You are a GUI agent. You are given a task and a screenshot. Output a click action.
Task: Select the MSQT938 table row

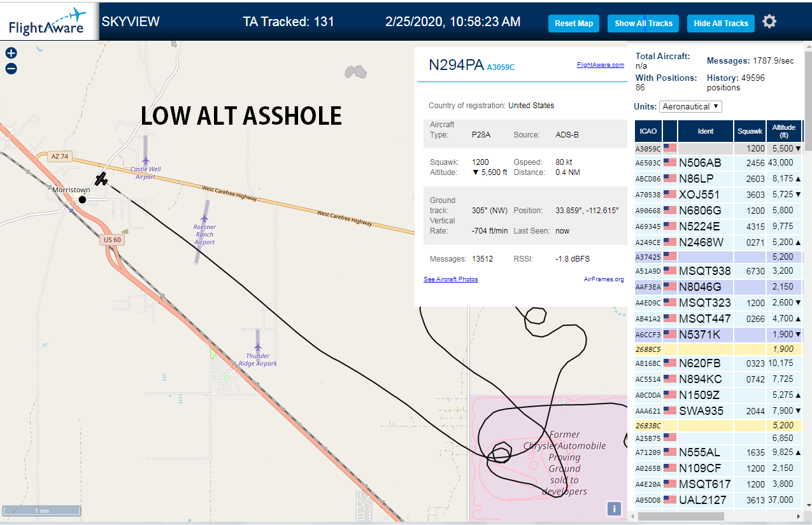(718, 270)
